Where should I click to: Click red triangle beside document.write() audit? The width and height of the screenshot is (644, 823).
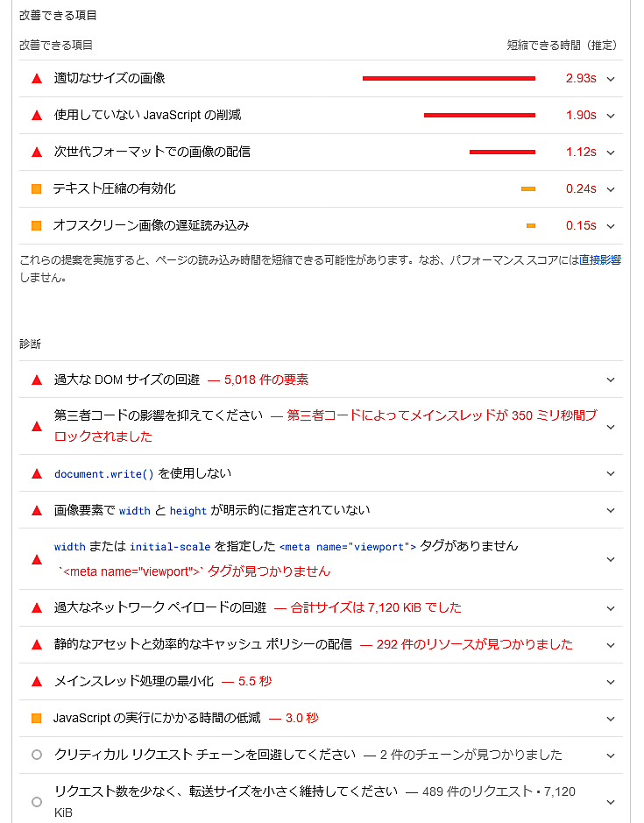pos(37,473)
